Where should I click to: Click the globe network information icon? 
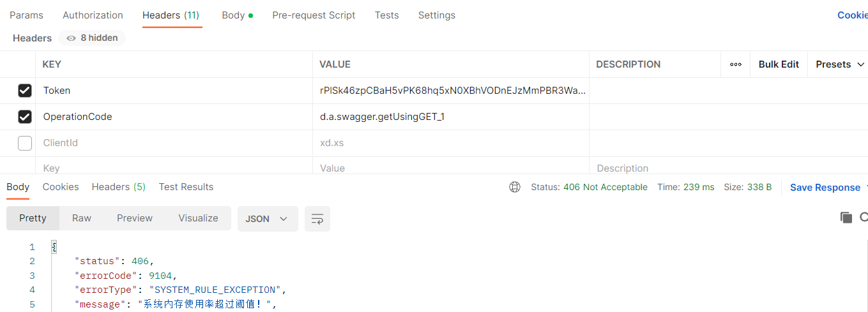click(x=515, y=187)
